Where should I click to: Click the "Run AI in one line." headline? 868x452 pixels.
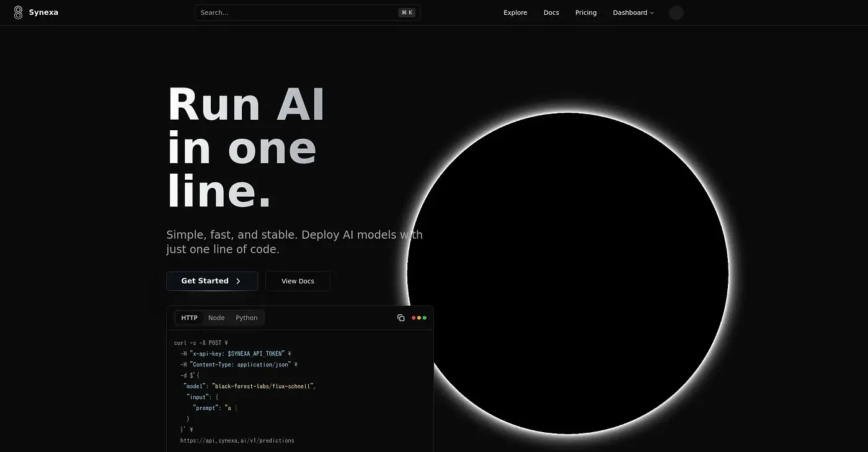coord(246,148)
